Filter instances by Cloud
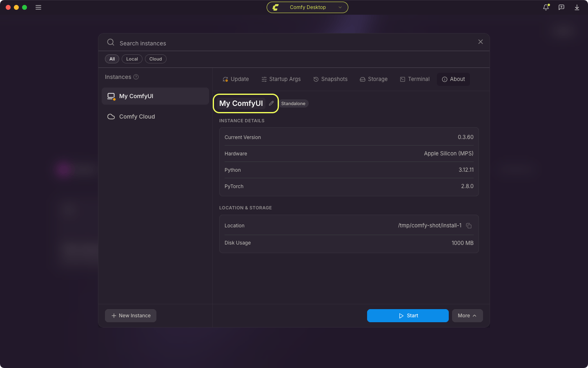Image resolution: width=588 pixels, height=368 pixels. 156,59
